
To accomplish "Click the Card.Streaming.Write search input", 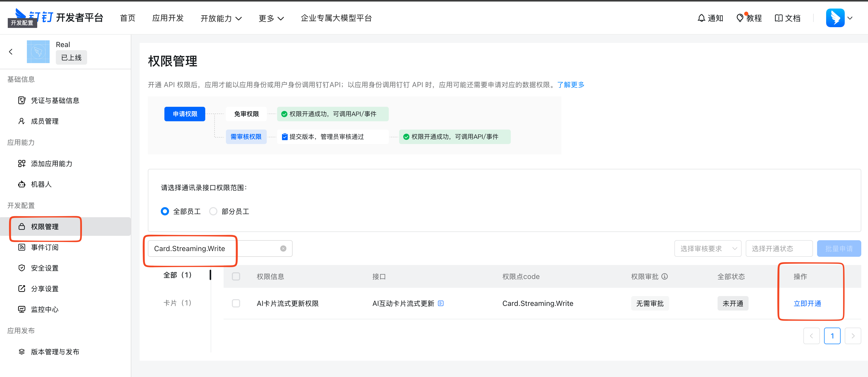I will [190, 248].
